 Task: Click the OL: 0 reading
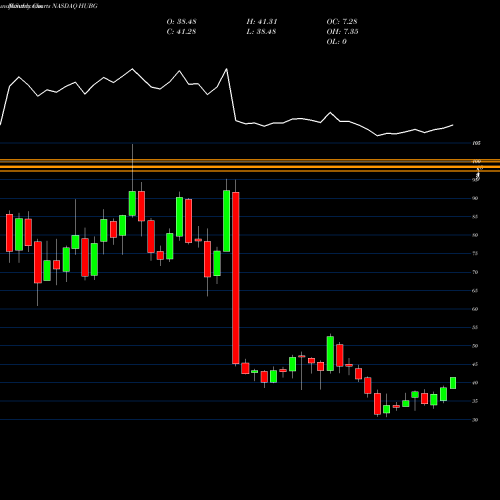[x=336, y=42]
